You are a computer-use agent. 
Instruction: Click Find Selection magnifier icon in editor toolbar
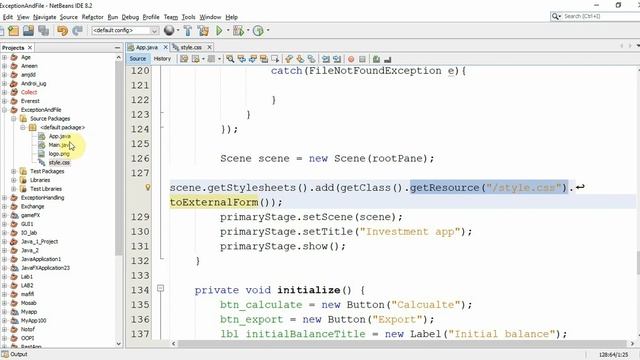coord(230,59)
